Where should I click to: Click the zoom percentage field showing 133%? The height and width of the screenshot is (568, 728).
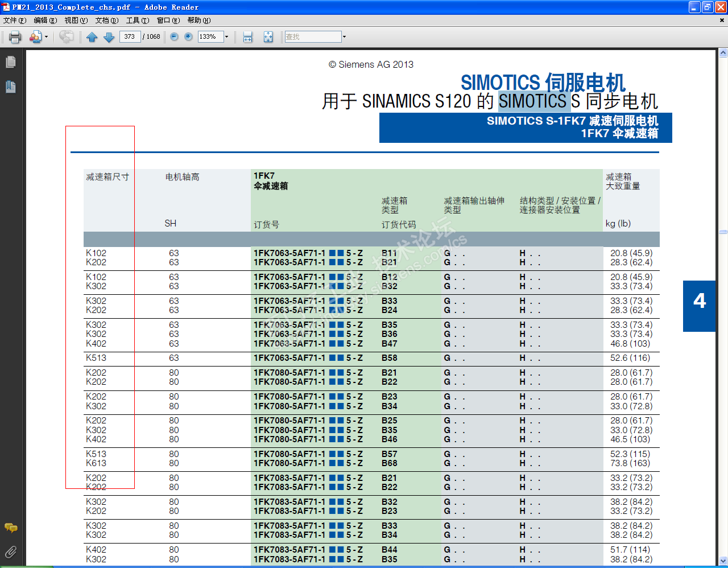tap(210, 36)
